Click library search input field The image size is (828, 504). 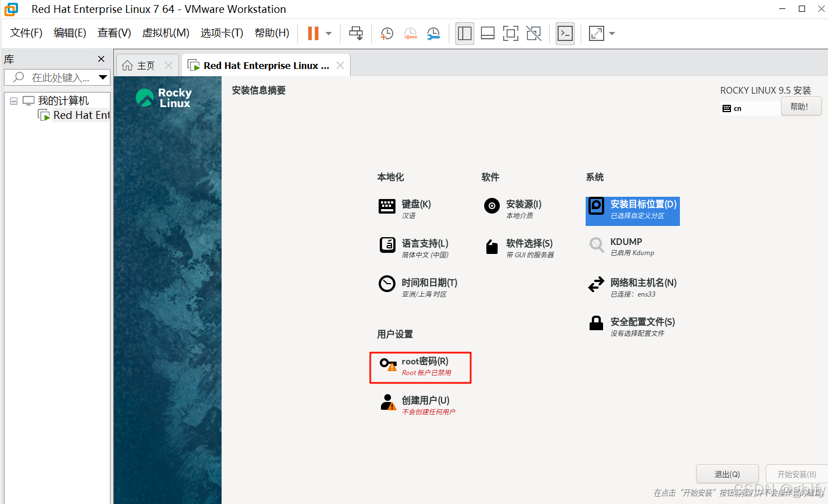[x=56, y=77]
